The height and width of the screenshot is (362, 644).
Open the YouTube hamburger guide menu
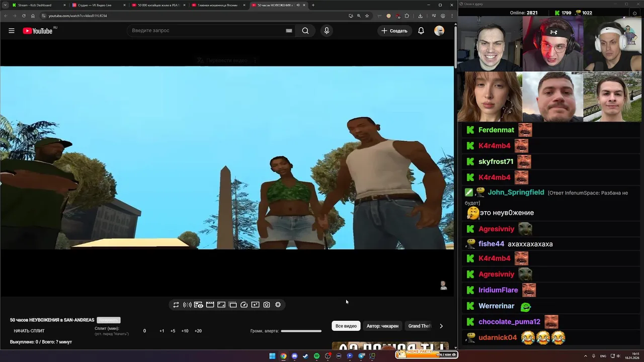pyautogui.click(x=11, y=31)
